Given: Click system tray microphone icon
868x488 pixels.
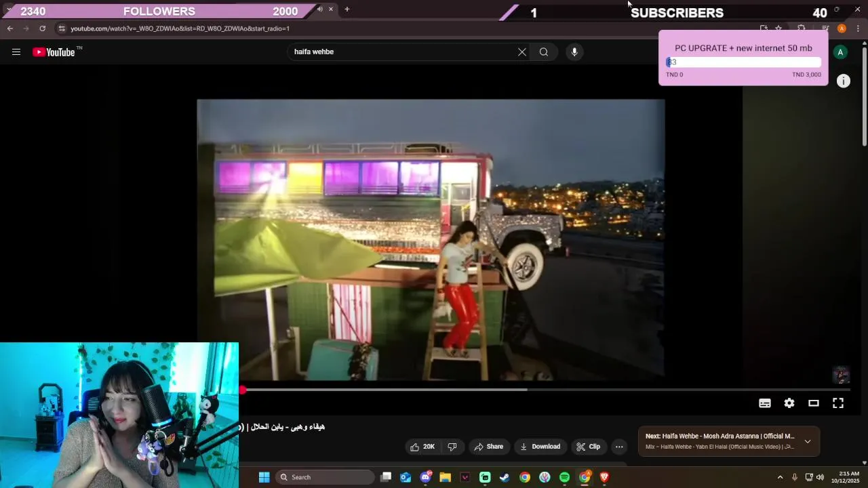Looking at the screenshot, I should [x=795, y=477].
